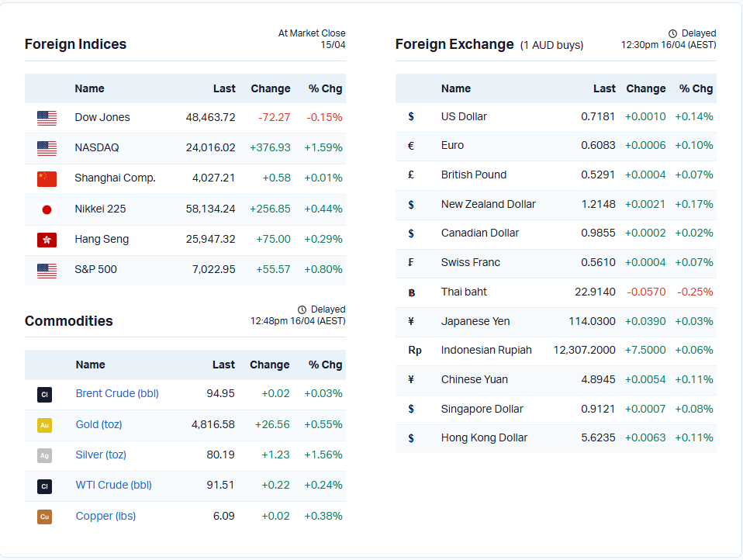Open the Brent Crude (bbl) link
This screenshot has width=743, height=560.
117,393
